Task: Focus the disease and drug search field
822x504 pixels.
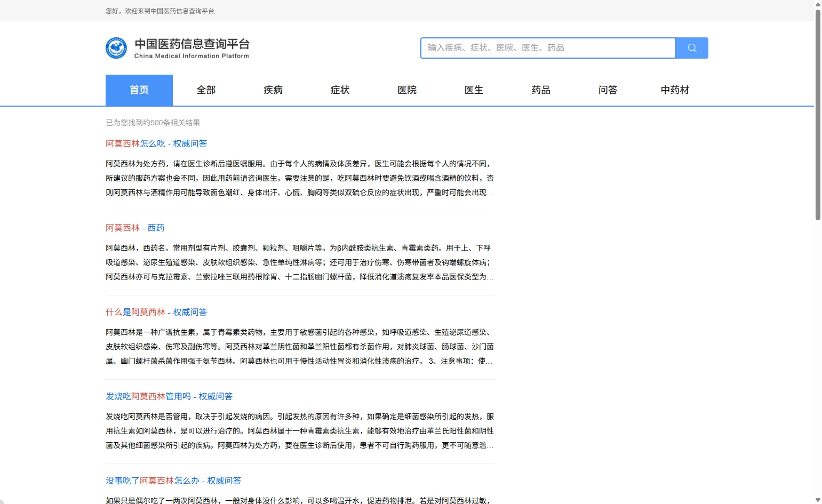Action: [548, 48]
